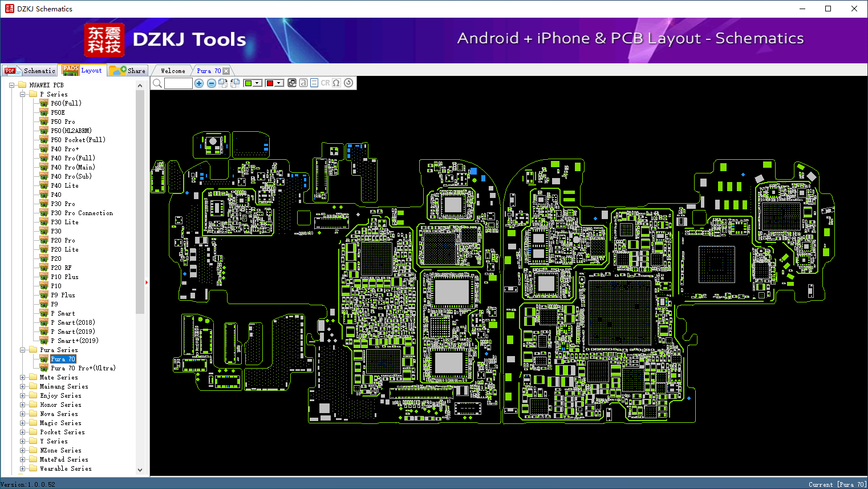Click the P30 Pro PADS file icon
Screen dimensions: 868x489
coord(44,204)
